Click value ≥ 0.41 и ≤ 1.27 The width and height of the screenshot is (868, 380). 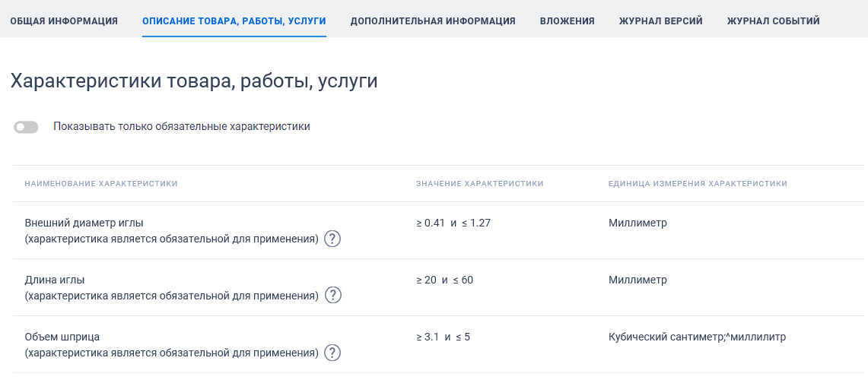[453, 223]
